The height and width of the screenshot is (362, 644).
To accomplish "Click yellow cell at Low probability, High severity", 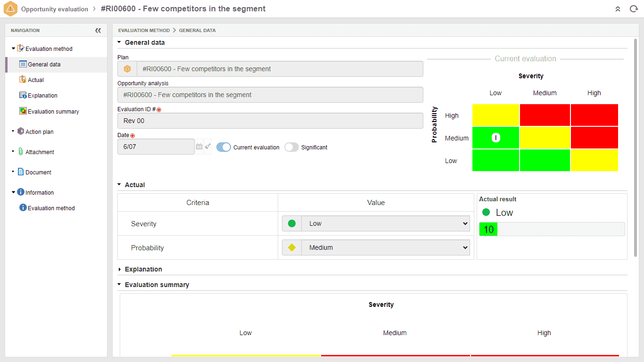I will [594, 160].
